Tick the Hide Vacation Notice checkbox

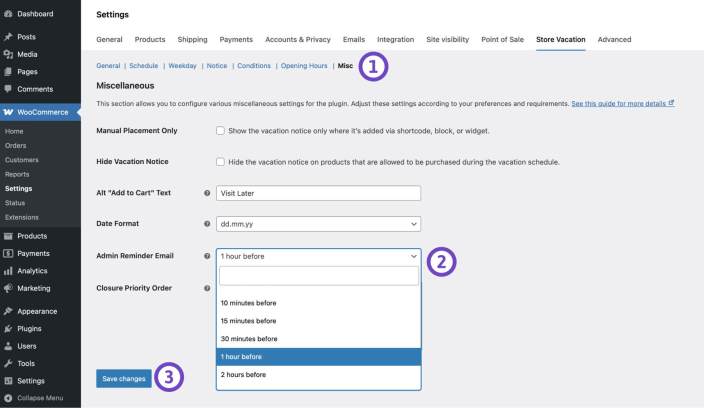click(220, 162)
